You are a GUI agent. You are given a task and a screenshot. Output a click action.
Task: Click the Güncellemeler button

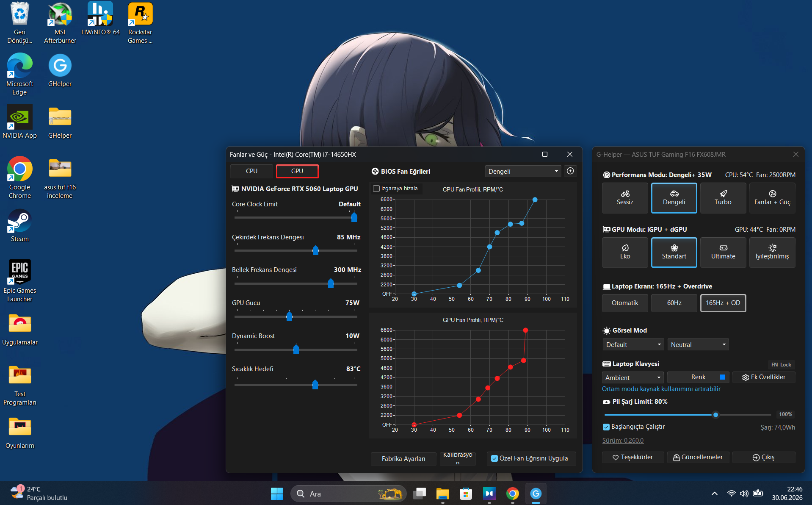tap(698, 457)
